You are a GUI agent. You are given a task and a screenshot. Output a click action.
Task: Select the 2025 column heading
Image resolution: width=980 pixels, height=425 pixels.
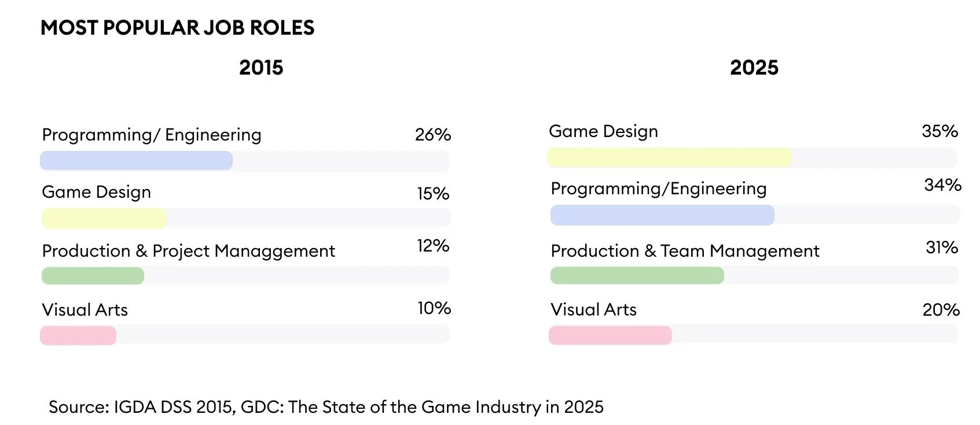[x=754, y=68]
